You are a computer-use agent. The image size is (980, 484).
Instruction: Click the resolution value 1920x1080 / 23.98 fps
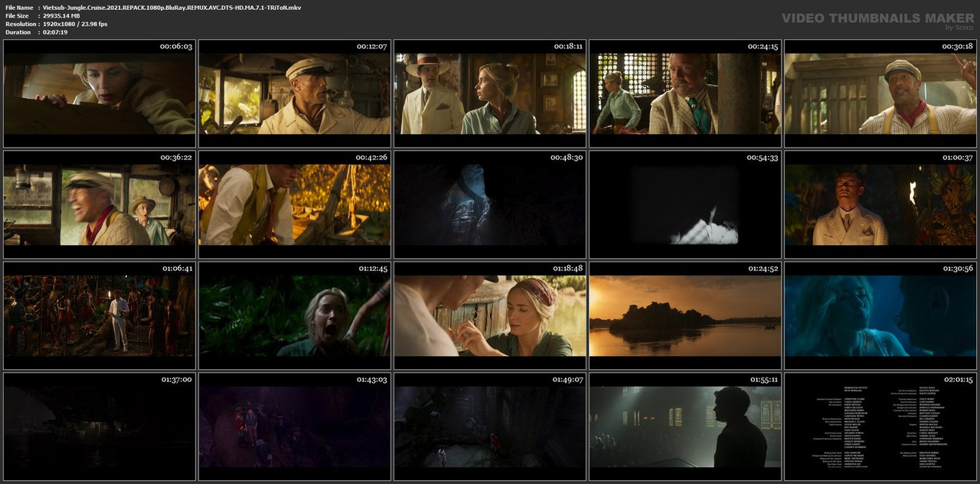(75, 24)
